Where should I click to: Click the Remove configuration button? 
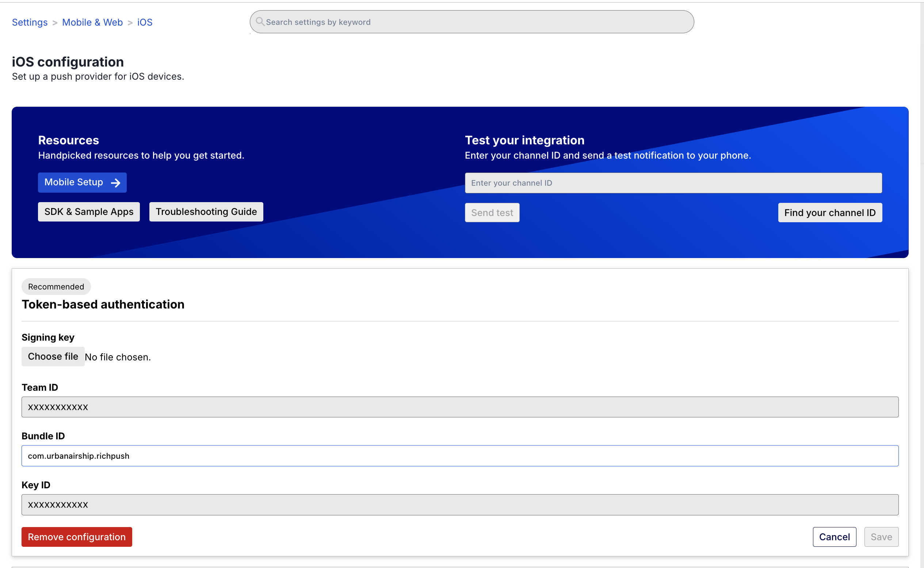tap(77, 537)
